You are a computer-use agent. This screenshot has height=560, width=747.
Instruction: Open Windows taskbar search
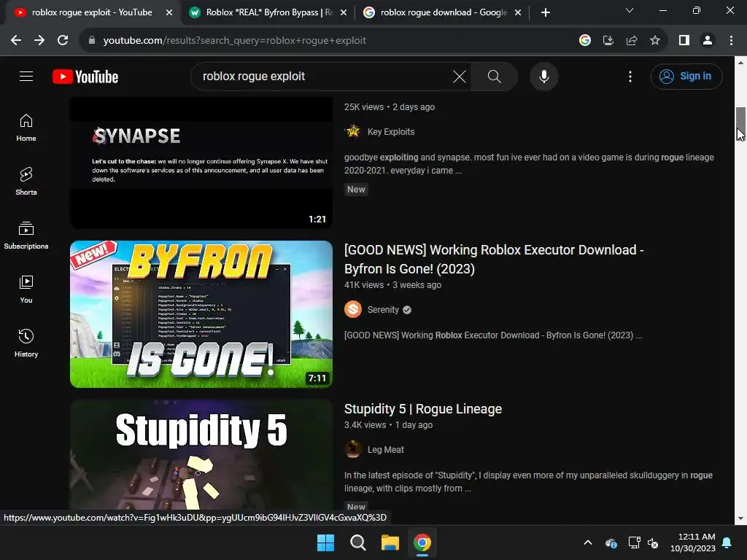(357, 542)
